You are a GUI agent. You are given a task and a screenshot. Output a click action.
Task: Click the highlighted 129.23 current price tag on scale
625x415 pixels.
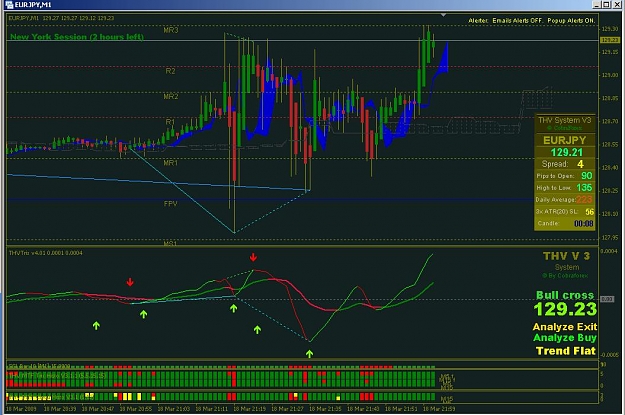(x=610, y=40)
